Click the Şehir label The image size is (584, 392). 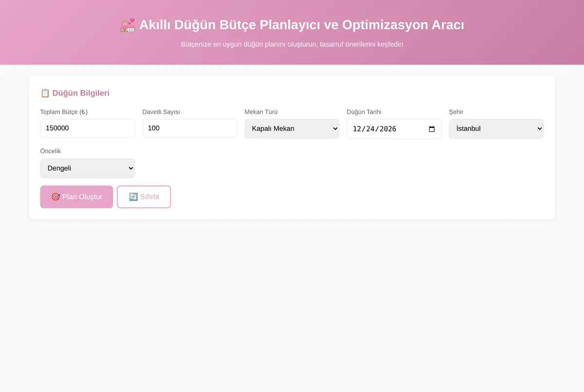(456, 112)
